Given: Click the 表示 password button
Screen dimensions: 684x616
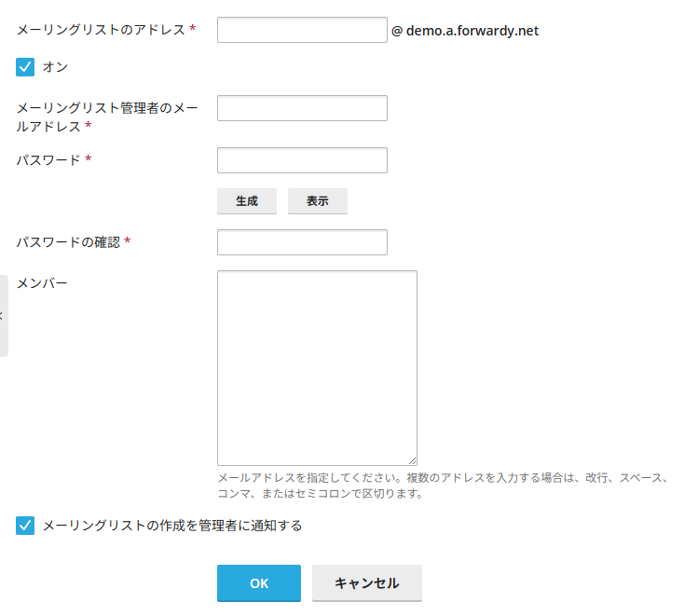Looking at the screenshot, I should (x=318, y=201).
